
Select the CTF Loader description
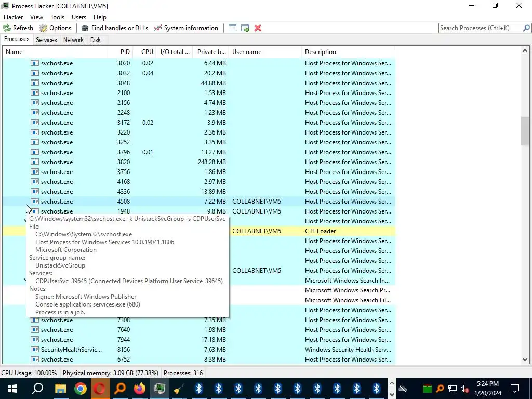pyautogui.click(x=320, y=231)
